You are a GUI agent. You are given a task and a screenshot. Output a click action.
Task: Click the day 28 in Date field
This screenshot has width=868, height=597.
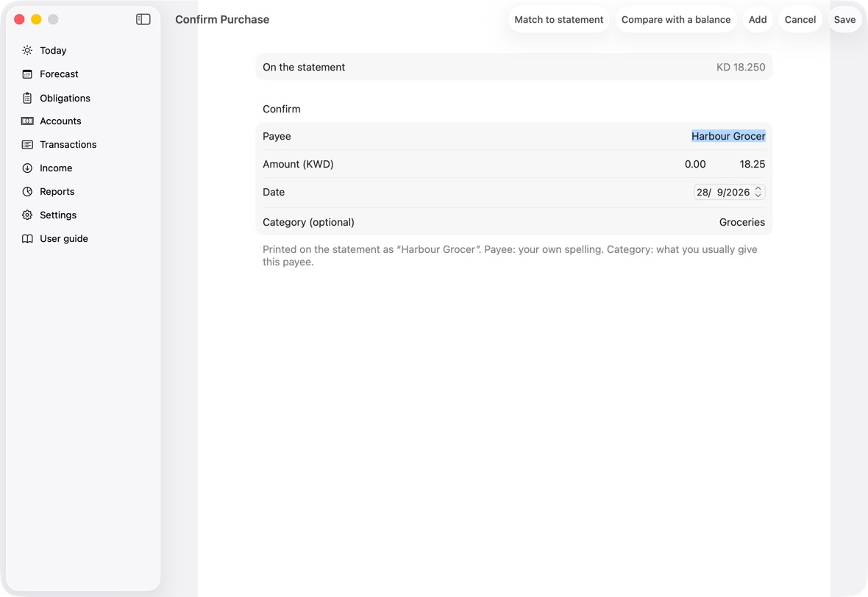[x=703, y=193]
